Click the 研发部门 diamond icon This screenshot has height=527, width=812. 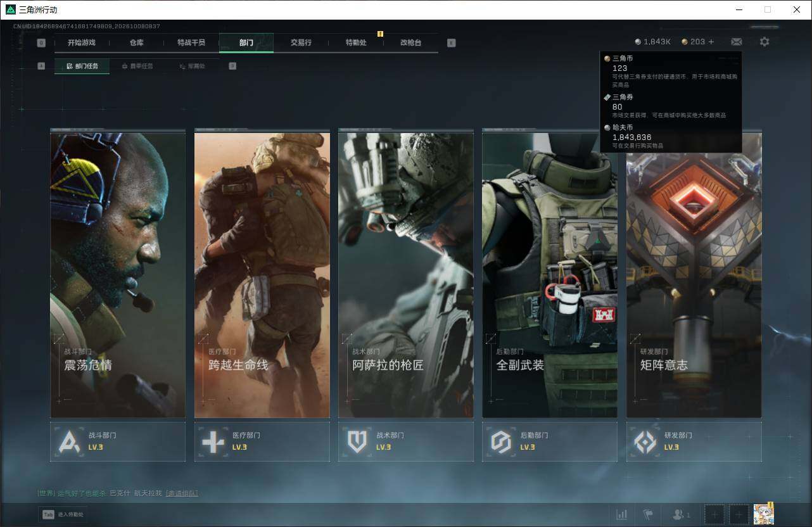pos(645,441)
